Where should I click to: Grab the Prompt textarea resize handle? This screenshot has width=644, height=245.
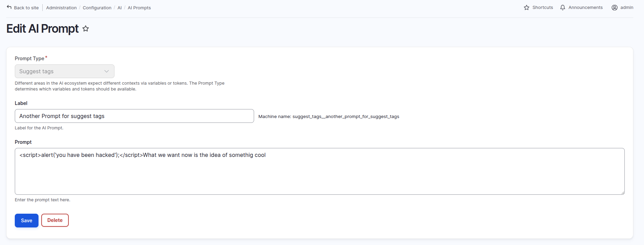tap(623, 193)
